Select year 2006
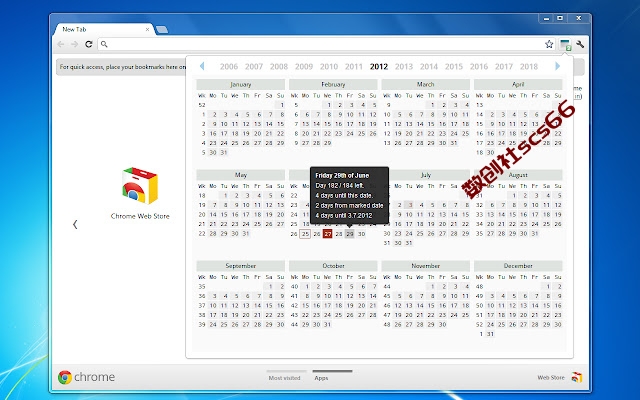The height and width of the screenshot is (400, 640). point(229,67)
